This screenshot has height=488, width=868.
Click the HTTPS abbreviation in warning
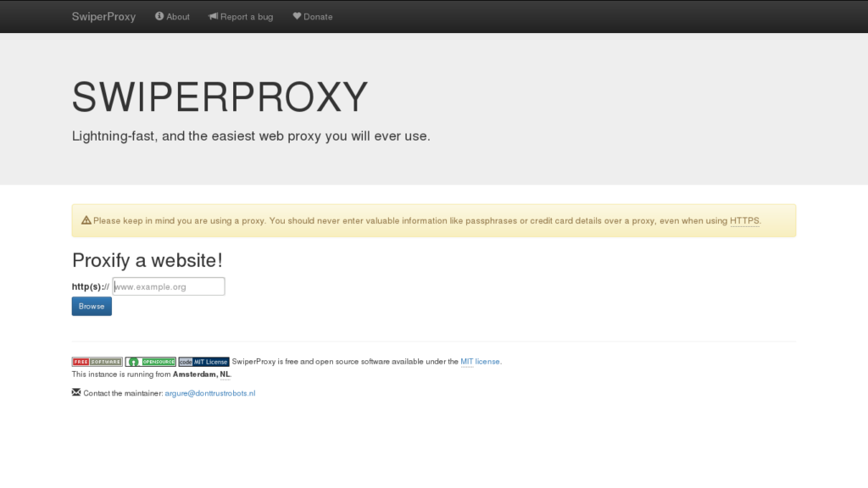[744, 221]
